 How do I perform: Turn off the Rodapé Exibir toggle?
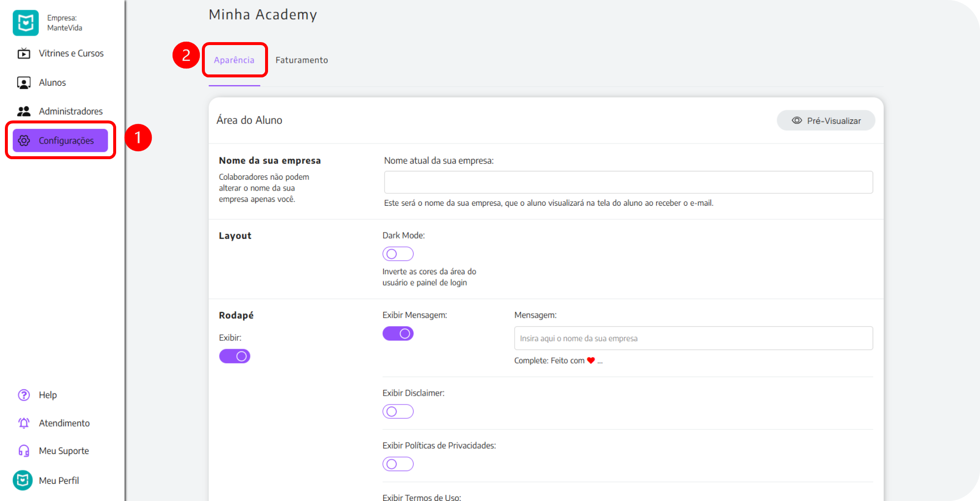tap(235, 356)
